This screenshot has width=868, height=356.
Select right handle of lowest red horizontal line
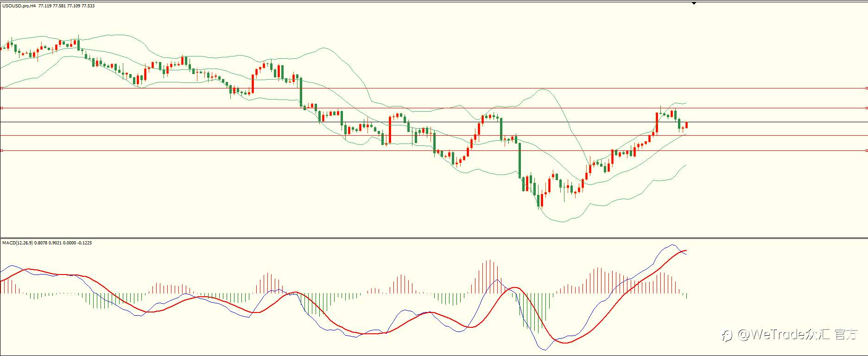867,150
